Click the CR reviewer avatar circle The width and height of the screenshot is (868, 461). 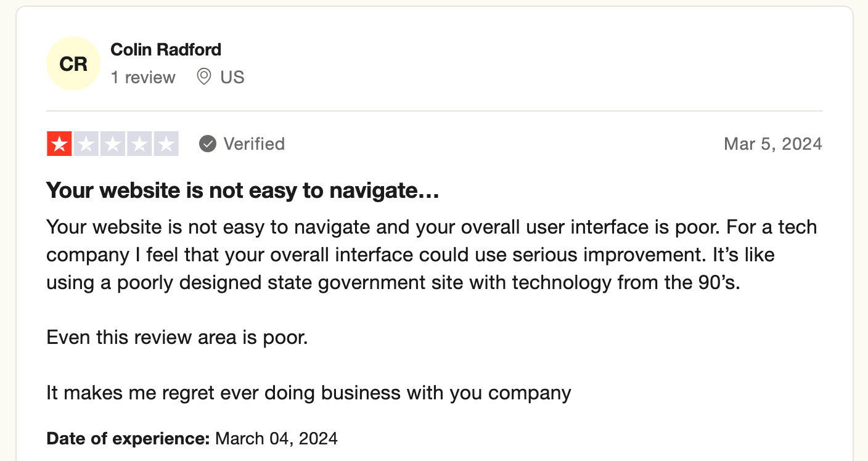click(73, 63)
